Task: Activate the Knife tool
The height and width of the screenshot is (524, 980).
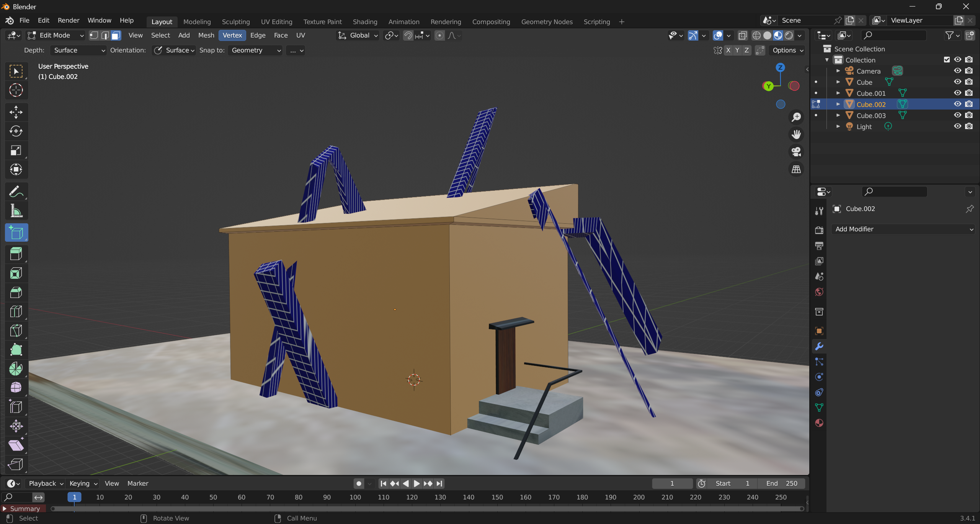Action: [16, 330]
